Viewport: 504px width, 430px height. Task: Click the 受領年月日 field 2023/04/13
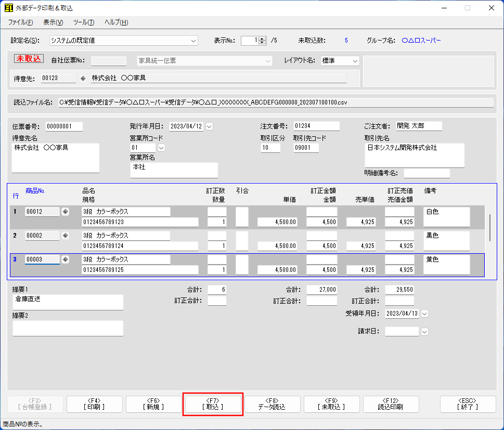(402, 314)
